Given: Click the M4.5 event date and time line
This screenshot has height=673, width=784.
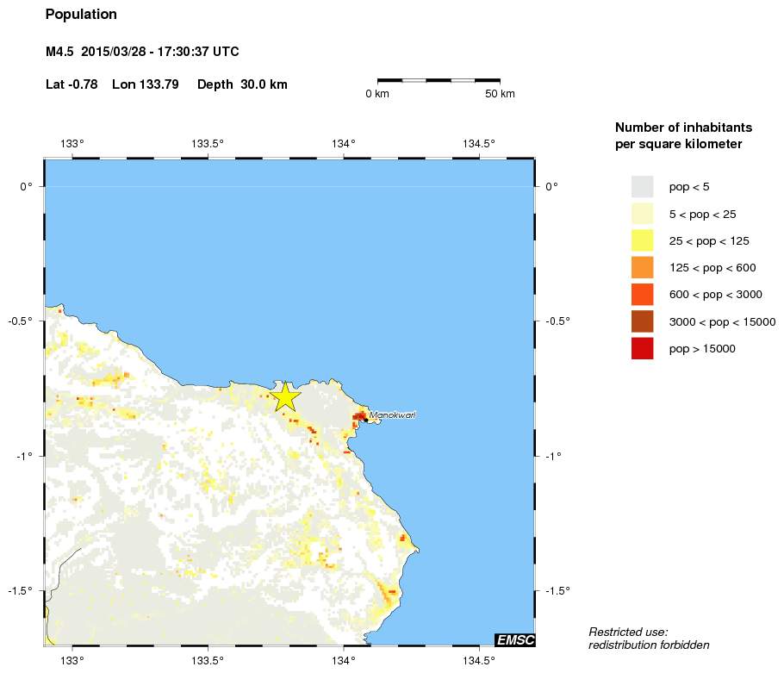Looking at the screenshot, I should 142,53.
